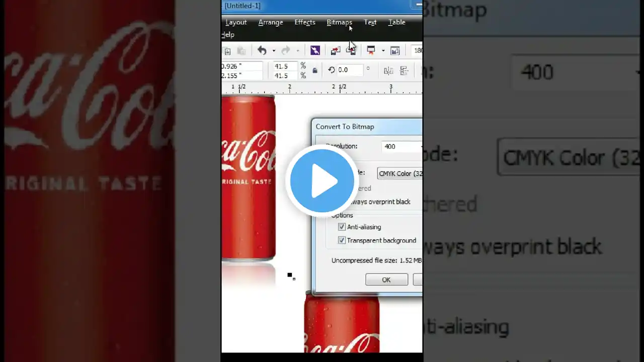Viewport: 644px width, 362px height.
Task: Open the CMYK Color mode dropdown
Action: 421,173
